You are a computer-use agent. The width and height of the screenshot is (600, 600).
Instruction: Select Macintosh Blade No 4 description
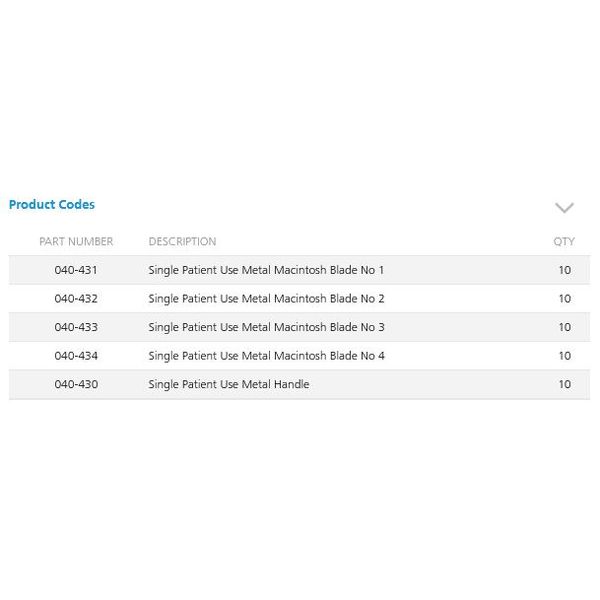tap(266, 356)
